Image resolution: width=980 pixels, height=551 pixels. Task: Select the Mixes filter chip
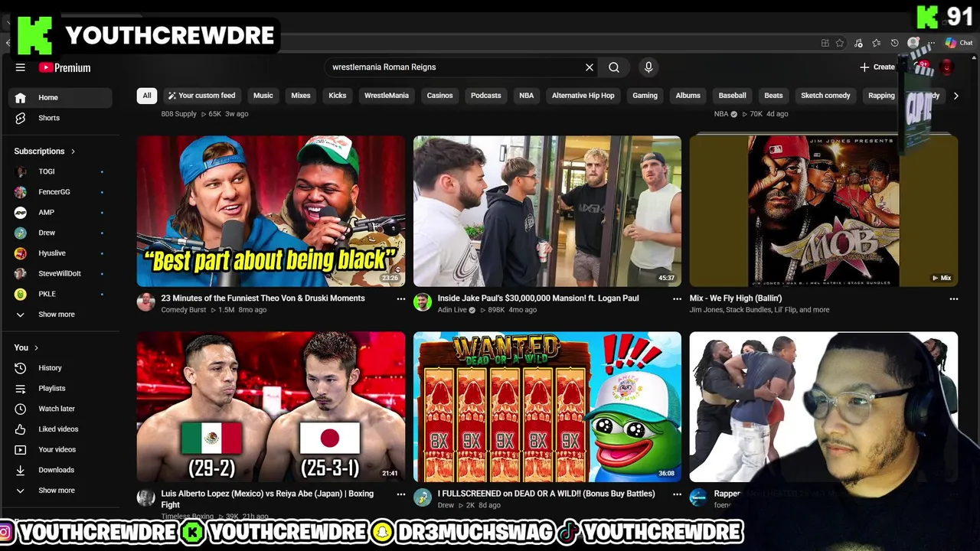pos(301,96)
